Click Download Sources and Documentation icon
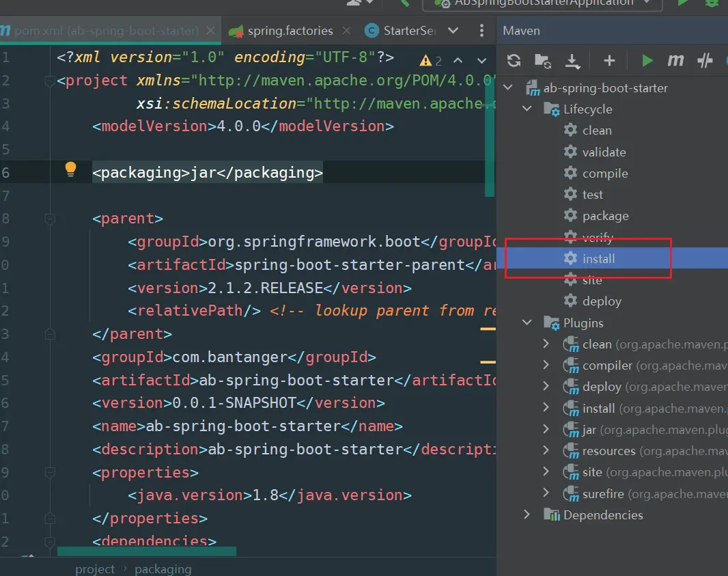728x576 pixels. coord(572,61)
